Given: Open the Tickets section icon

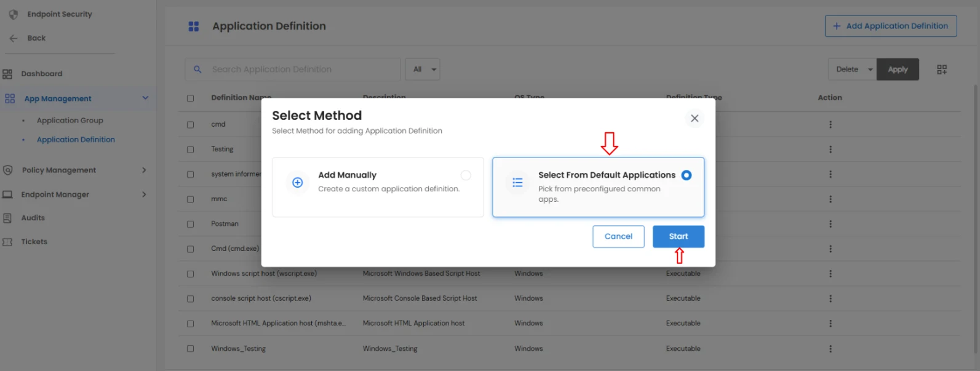Looking at the screenshot, I should (x=9, y=241).
